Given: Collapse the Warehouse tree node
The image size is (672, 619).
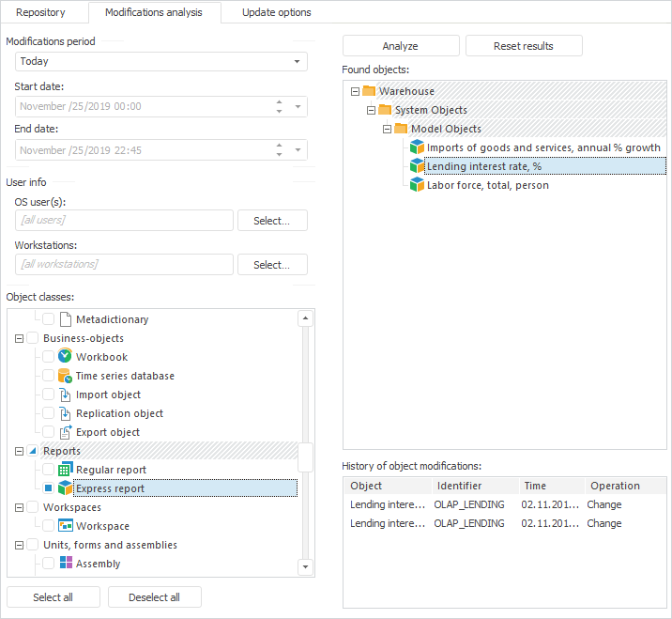Looking at the screenshot, I should tap(354, 91).
